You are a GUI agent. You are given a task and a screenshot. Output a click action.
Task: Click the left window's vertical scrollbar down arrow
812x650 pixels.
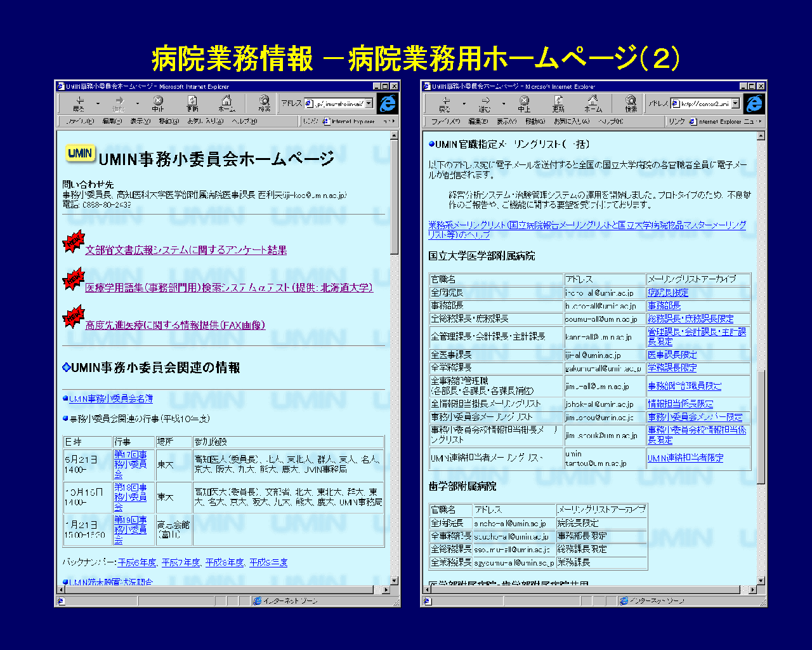click(x=394, y=580)
